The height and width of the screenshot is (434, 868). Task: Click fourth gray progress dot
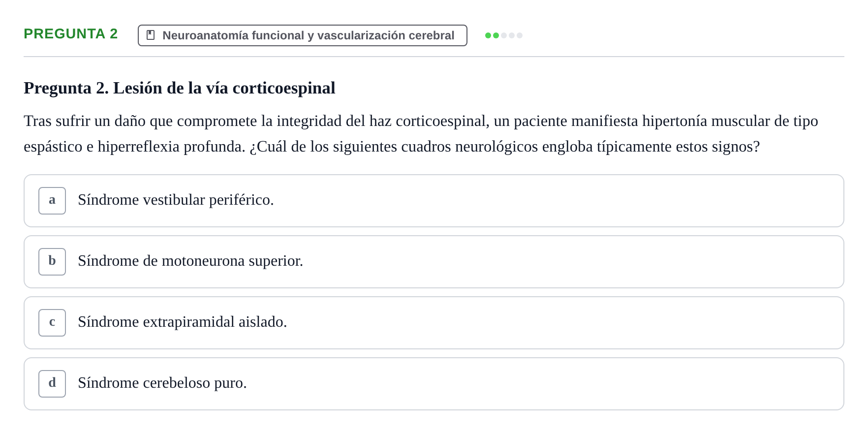(x=512, y=35)
